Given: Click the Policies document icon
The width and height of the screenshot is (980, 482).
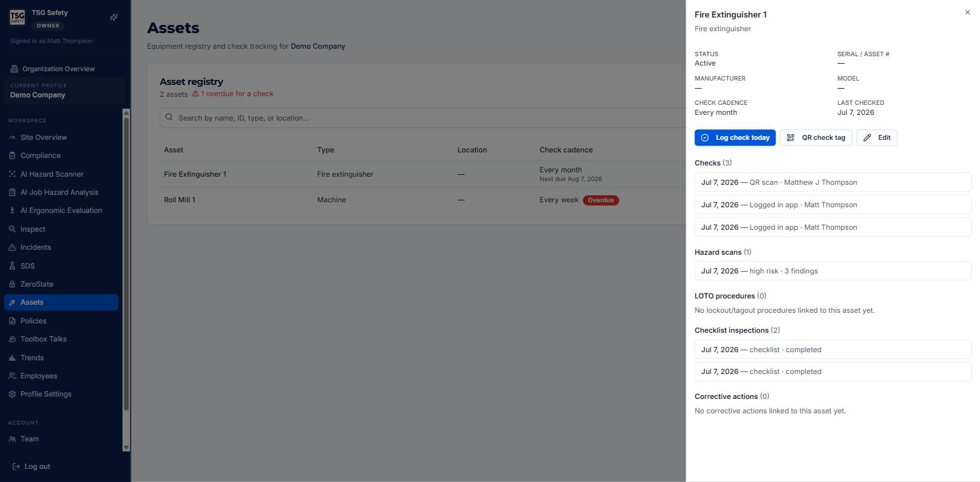Looking at the screenshot, I should [12, 321].
